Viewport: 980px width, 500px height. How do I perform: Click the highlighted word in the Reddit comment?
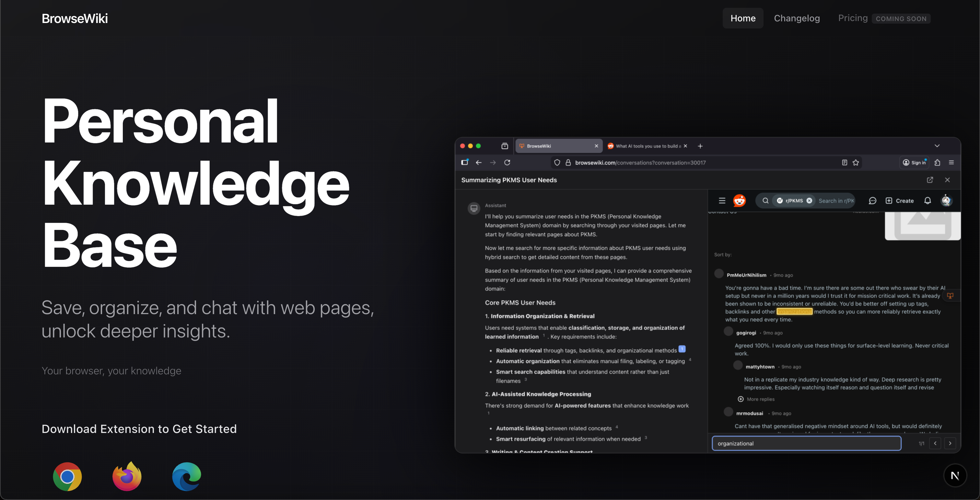[x=794, y=312]
